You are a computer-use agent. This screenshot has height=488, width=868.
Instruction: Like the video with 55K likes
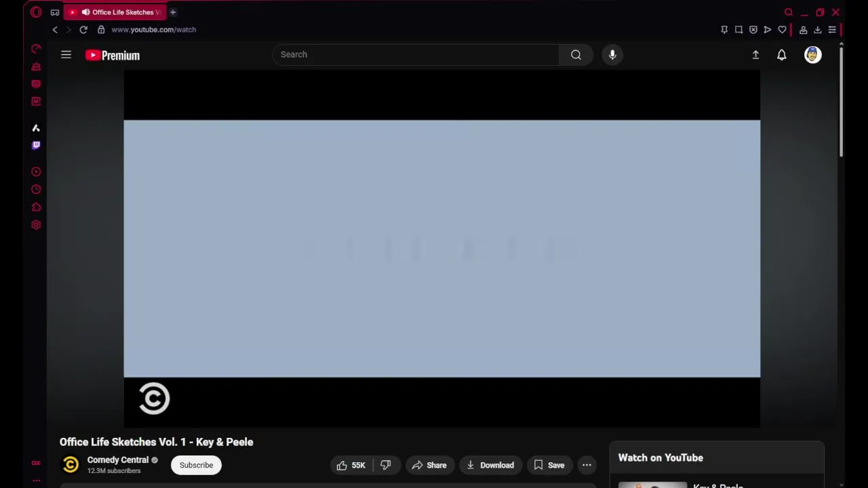[x=351, y=465]
